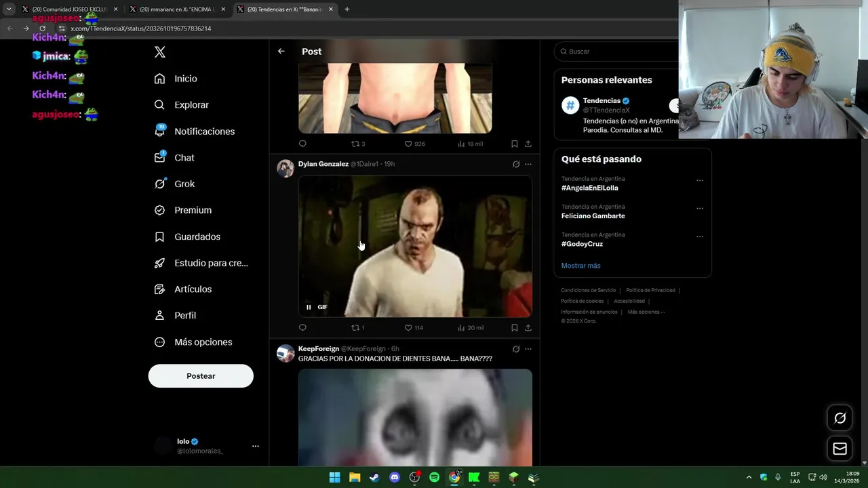Pause the GIF in Dylan's post
The width and height of the screenshot is (868, 488).
coord(309,307)
